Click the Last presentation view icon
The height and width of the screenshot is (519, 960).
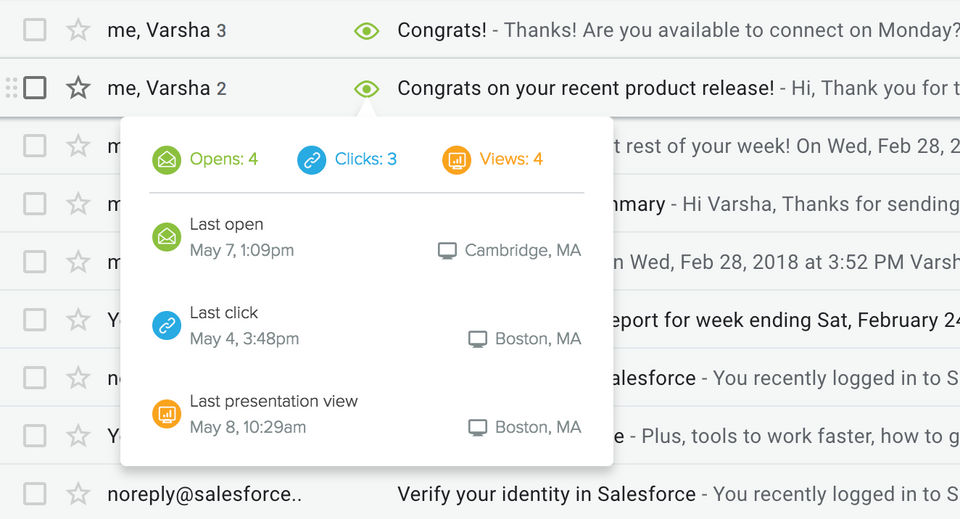pos(166,413)
